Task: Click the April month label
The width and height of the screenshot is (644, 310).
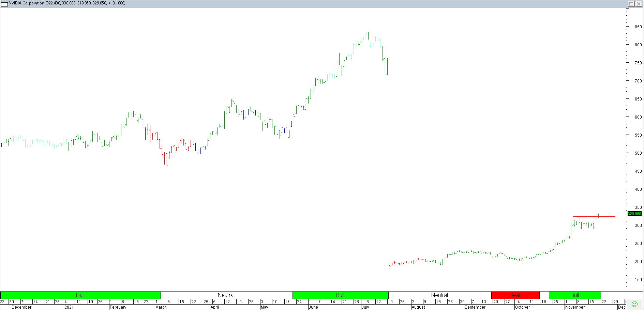Action: [x=215, y=307]
